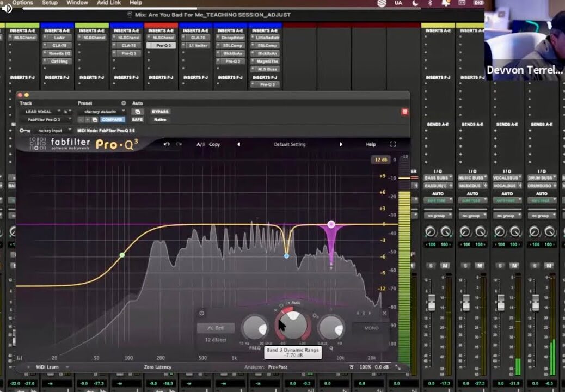
Task: Toggle Do Not Disturb moon icon
Action: pyautogui.click(x=415, y=3)
